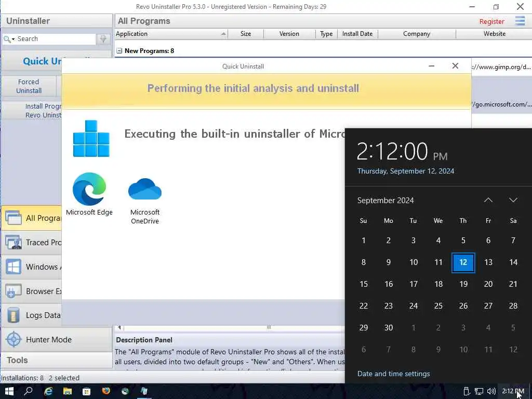Click the Forced Uninstall button
532x399 pixels.
(x=29, y=86)
